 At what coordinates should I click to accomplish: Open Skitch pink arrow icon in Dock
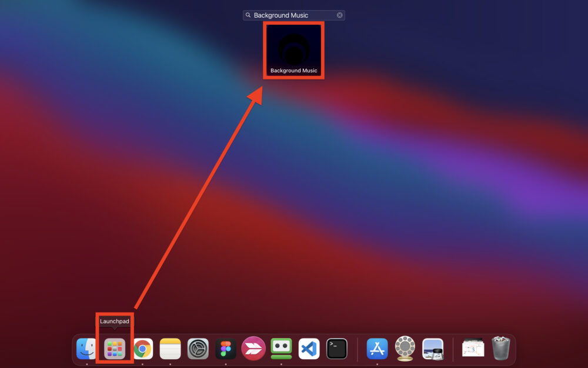(253, 349)
